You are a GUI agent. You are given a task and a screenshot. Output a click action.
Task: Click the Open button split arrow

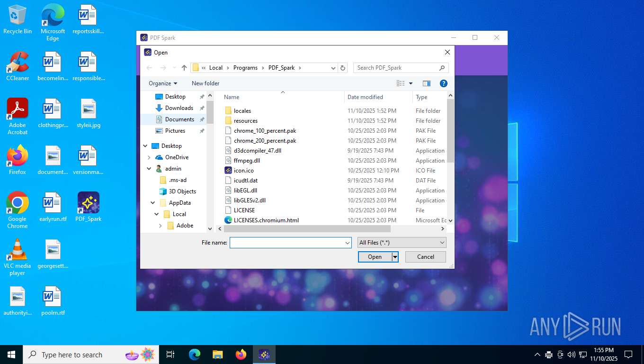pyautogui.click(x=395, y=257)
